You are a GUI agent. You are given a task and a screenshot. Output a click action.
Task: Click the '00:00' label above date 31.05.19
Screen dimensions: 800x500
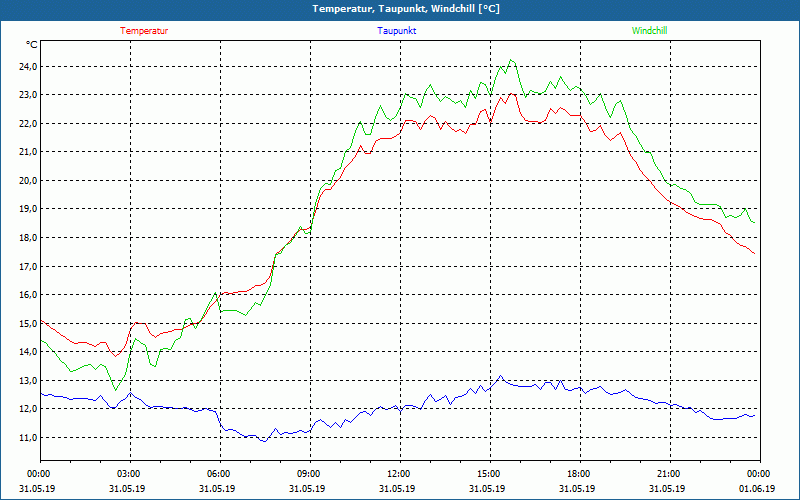click(x=37, y=474)
